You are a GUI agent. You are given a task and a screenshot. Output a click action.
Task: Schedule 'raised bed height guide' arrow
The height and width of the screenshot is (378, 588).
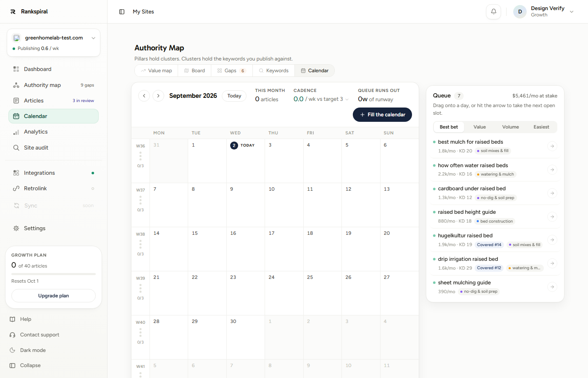point(552,217)
